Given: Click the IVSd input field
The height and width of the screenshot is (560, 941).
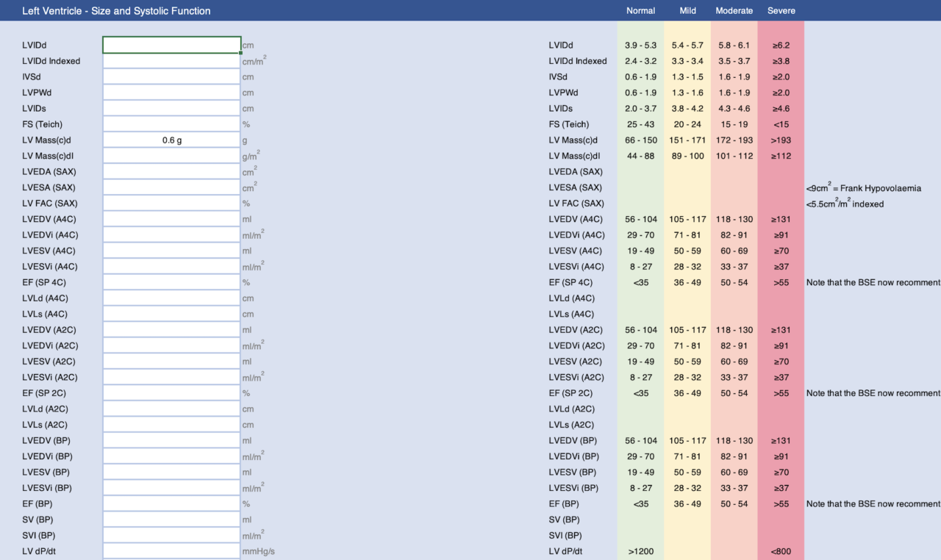Looking at the screenshot, I should point(171,77).
